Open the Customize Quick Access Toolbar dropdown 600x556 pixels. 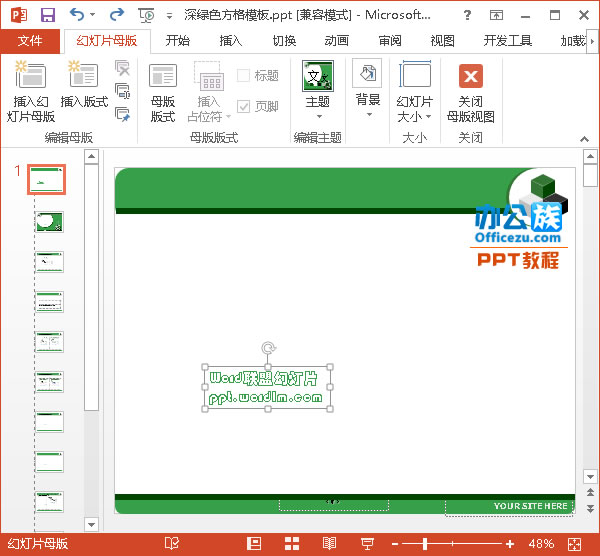(x=169, y=16)
